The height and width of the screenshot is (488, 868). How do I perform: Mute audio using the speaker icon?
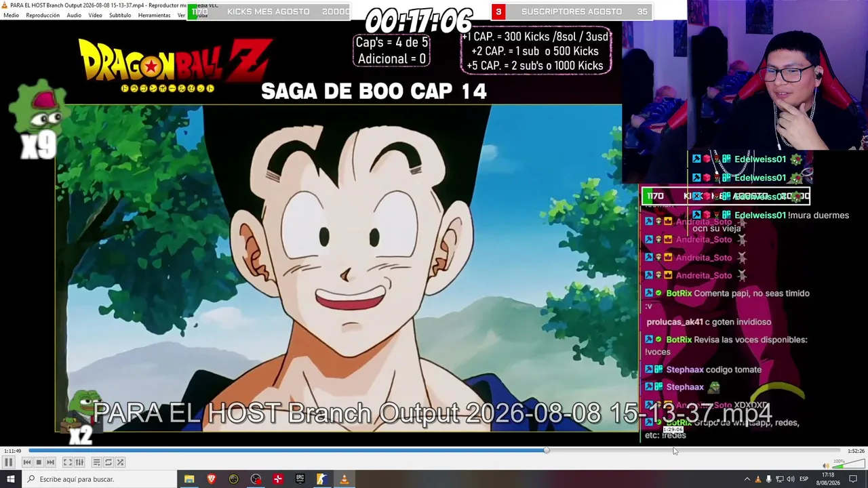click(826, 466)
